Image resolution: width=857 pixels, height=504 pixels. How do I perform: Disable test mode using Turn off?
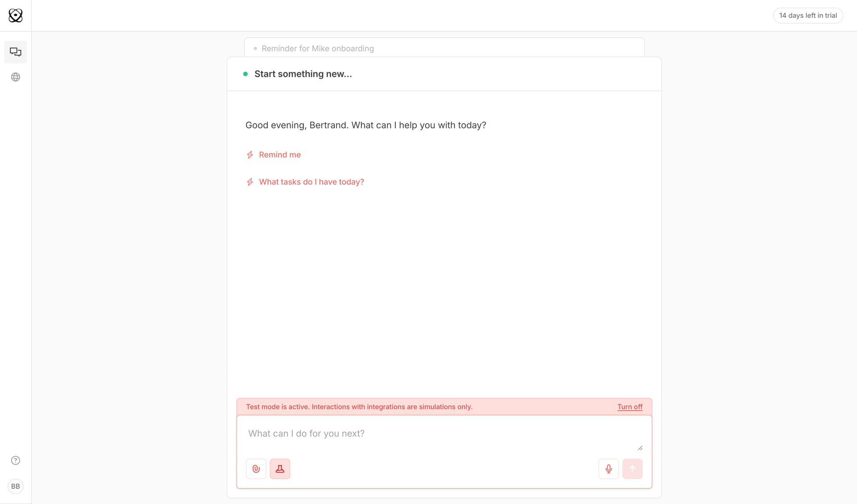pyautogui.click(x=629, y=406)
